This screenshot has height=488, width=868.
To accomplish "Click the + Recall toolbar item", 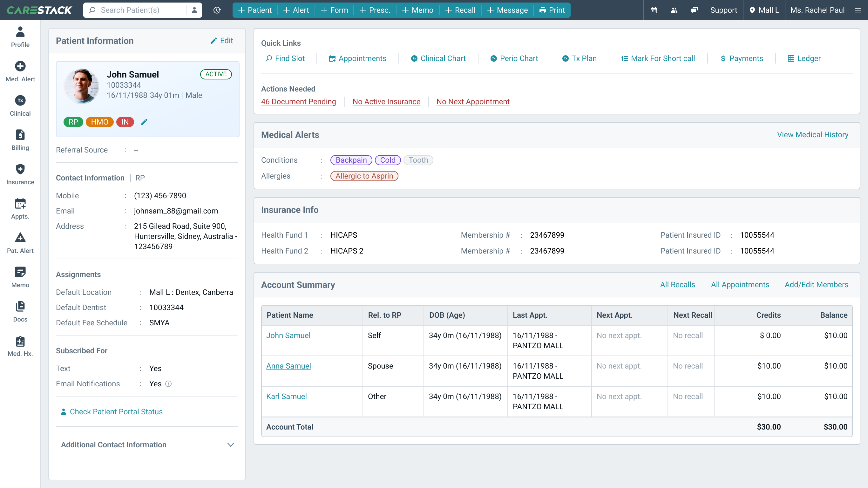I will pyautogui.click(x=460, y=10).
